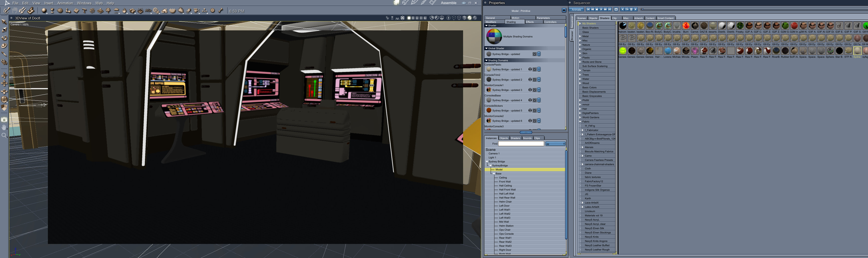This screenshot has width=868, height=258.
Task: Open the Objects tab in the browser
Action: pos(593,18)
